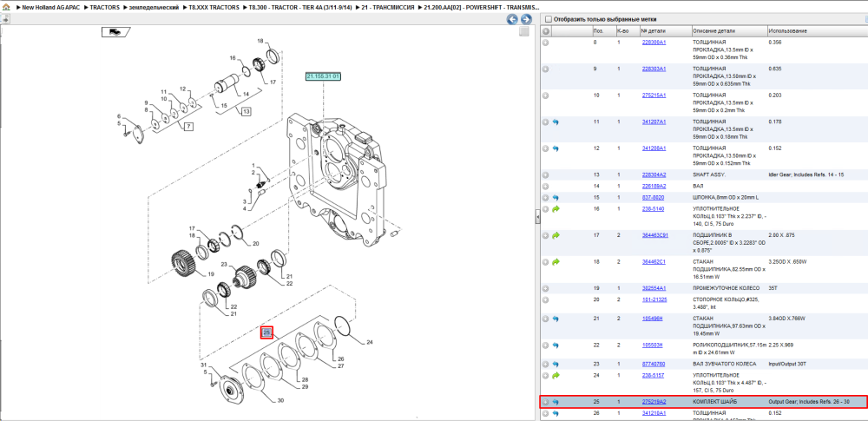Open part number 275215A1 link
The width and height of the screenshot is (868, 421).
[654, 95]
